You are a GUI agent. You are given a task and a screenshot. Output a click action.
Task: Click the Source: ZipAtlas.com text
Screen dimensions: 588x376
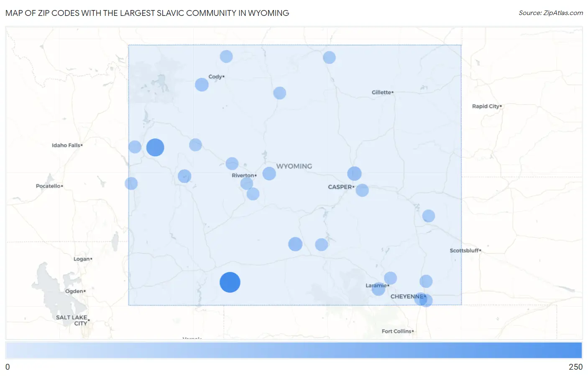551,13
